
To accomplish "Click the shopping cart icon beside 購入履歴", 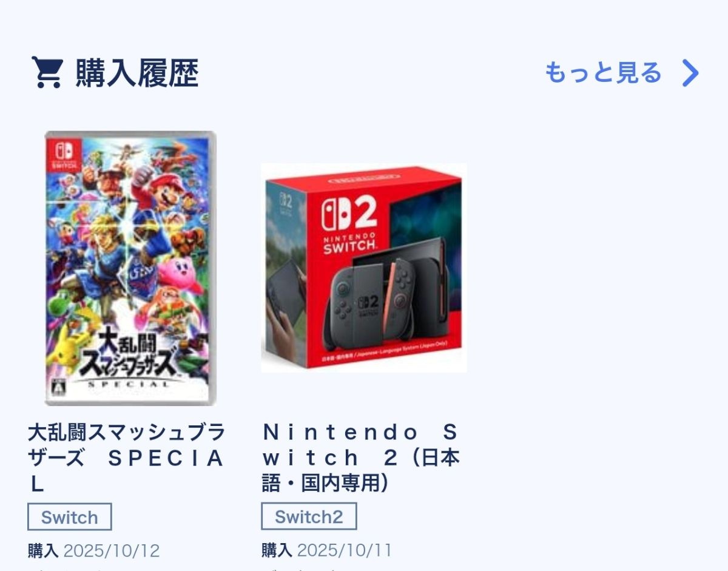I will pos(47,73).
